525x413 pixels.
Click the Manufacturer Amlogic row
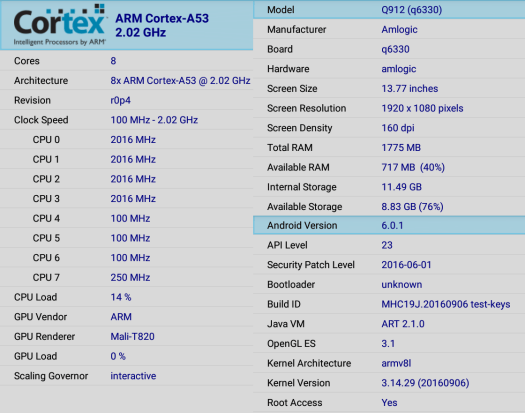pyautogui.click(x=389, y=29)
